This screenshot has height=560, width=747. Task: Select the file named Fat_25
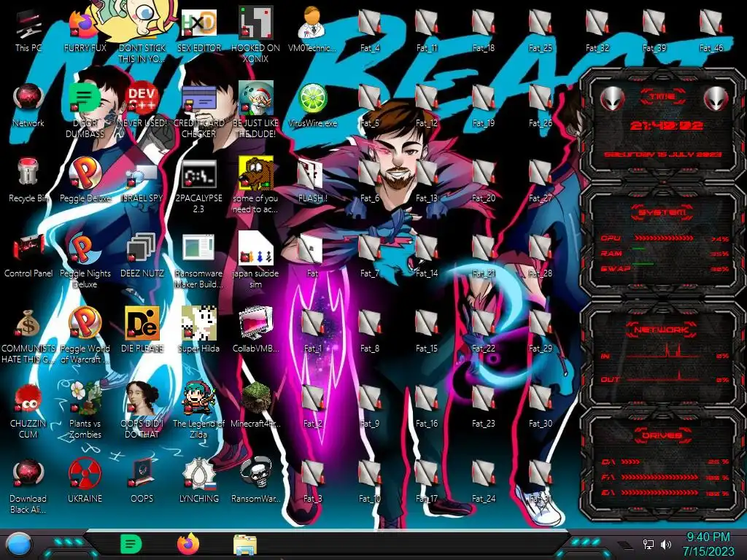click(540, 31)
